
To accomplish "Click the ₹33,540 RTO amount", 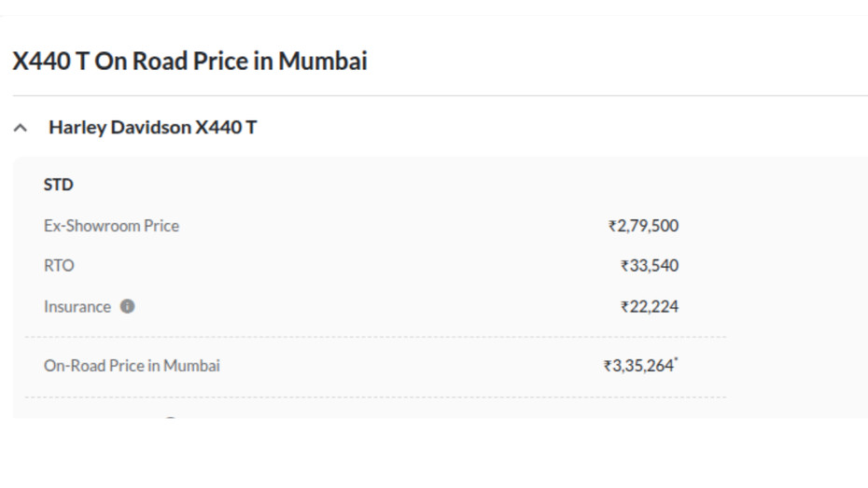I will tap(650, 266).
